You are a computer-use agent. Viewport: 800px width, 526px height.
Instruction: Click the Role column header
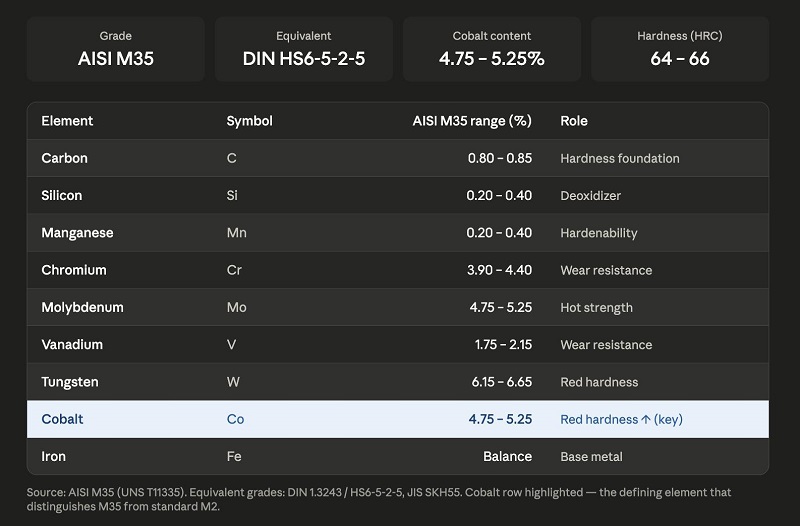[574, 121]
